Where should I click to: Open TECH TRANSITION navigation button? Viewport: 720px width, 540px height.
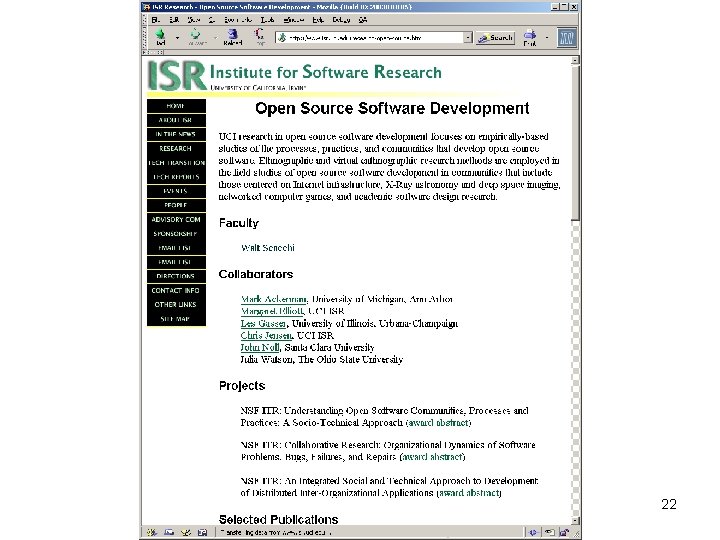click(x=176, y=163)
